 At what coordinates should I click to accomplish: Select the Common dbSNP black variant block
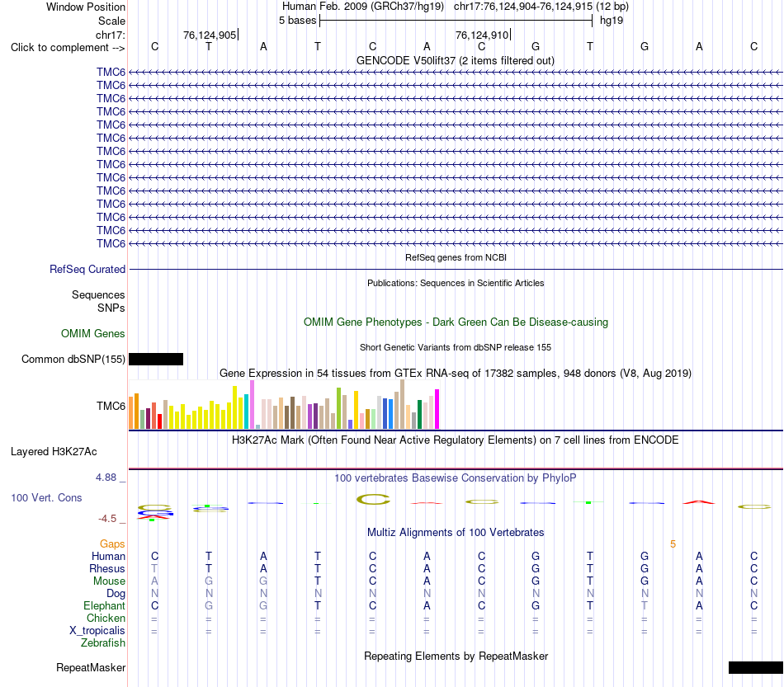(156, 360)
